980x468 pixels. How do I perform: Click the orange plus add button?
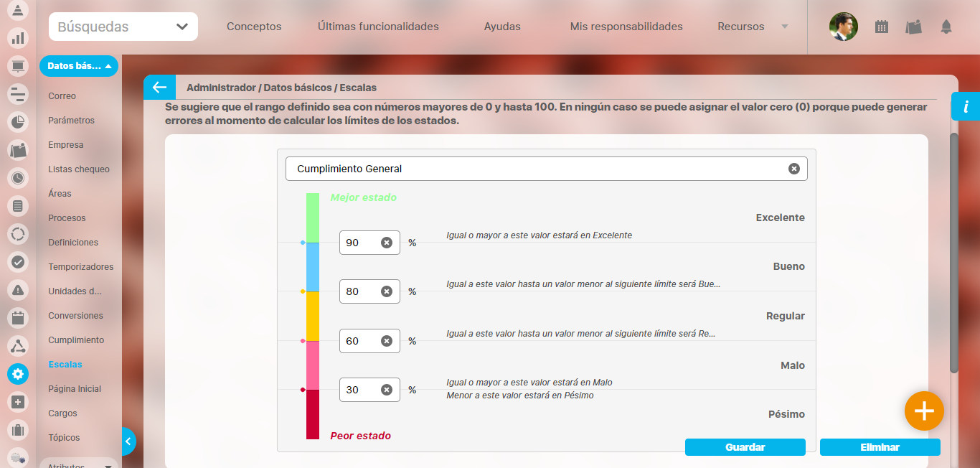coord(924,411)
